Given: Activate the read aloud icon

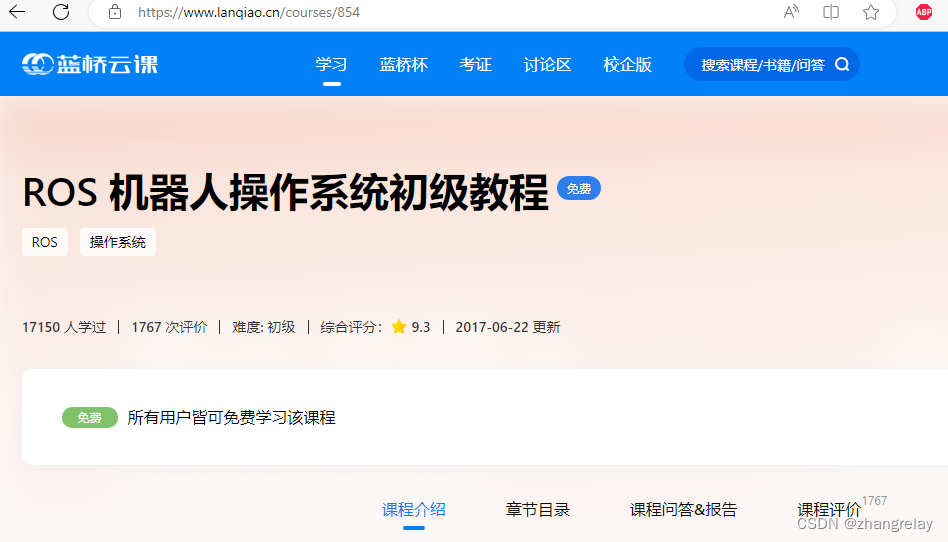Looking at the screenshot, I should point(791,11).
